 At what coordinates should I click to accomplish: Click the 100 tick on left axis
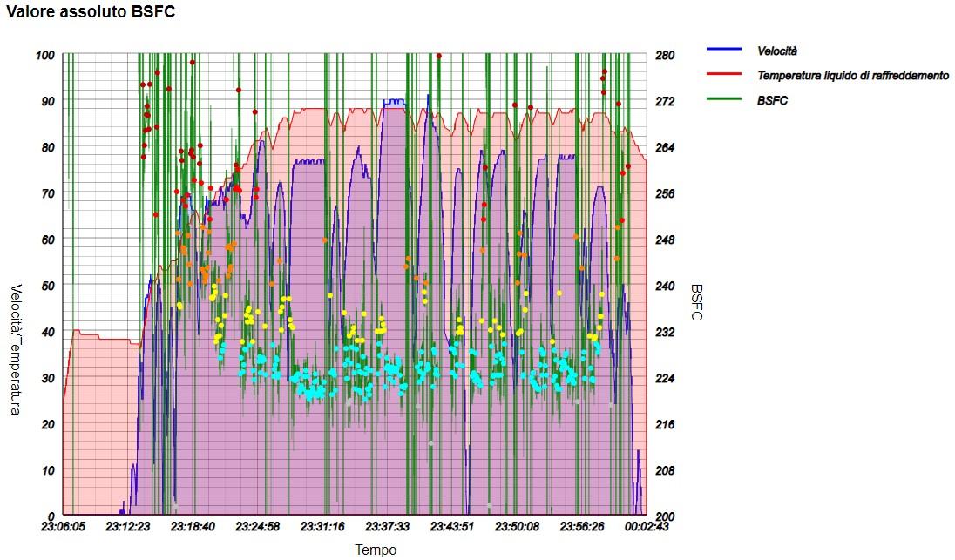pyautogui.click(x=44, y=55)
